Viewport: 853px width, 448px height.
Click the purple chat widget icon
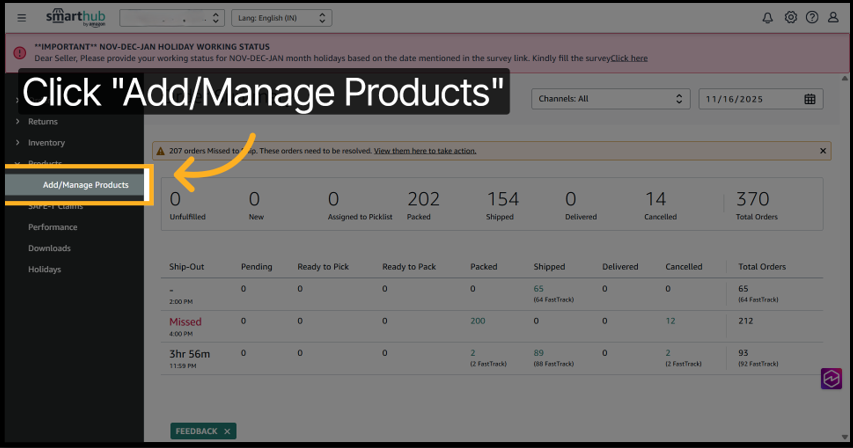[x=832, y=378]
